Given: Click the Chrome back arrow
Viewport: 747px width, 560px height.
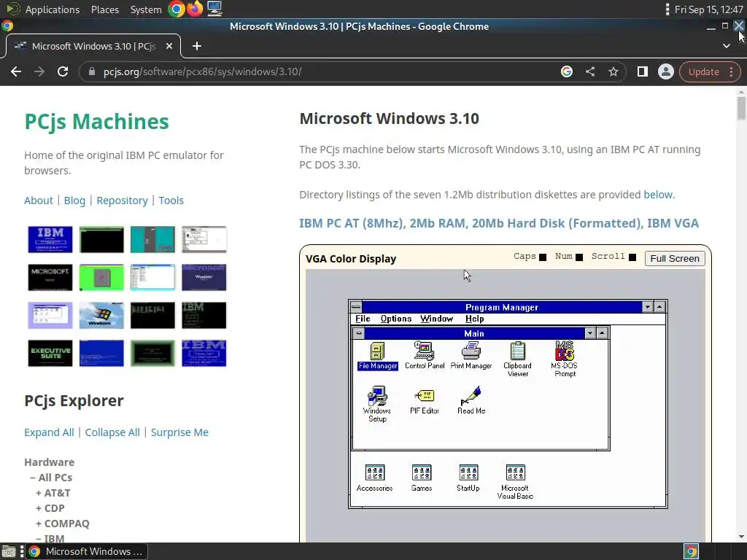Looking at the screenshot, I should click(16, 71).
